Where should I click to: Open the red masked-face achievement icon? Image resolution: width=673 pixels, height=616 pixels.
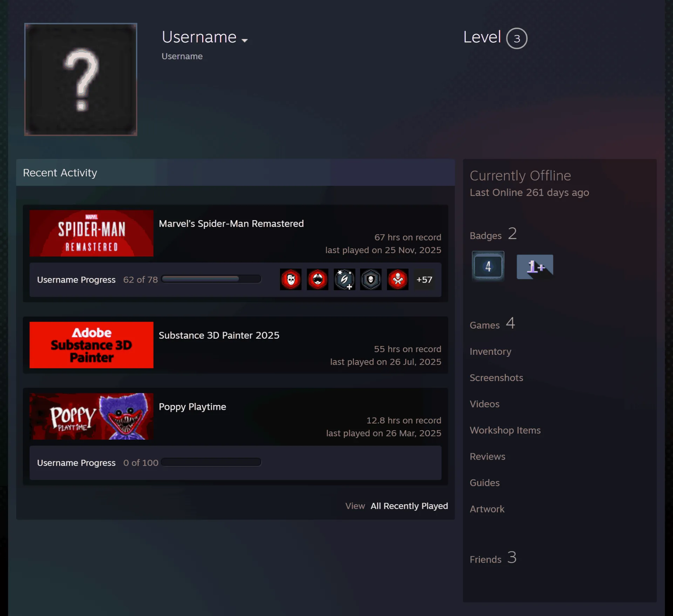317,279
